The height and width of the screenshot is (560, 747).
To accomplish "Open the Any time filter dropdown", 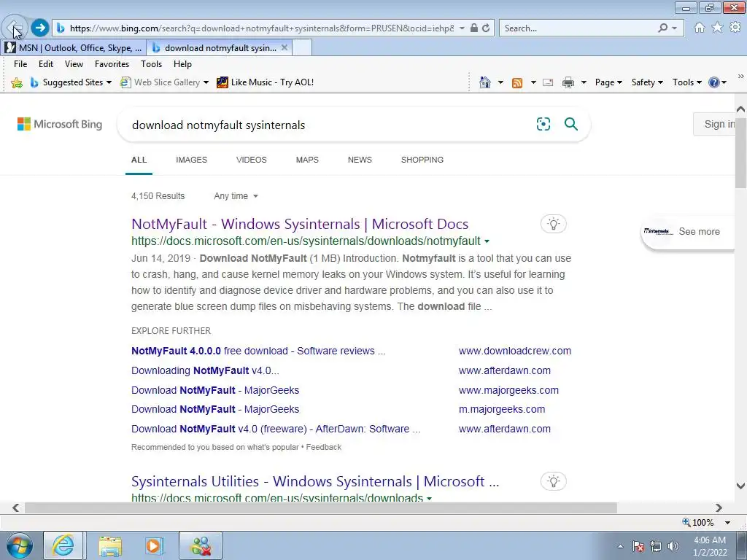I will tap(236, 195).
